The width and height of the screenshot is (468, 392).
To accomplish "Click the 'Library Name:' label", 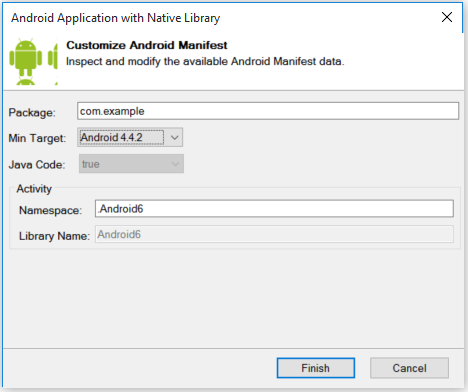I will (x=54, y=236).
